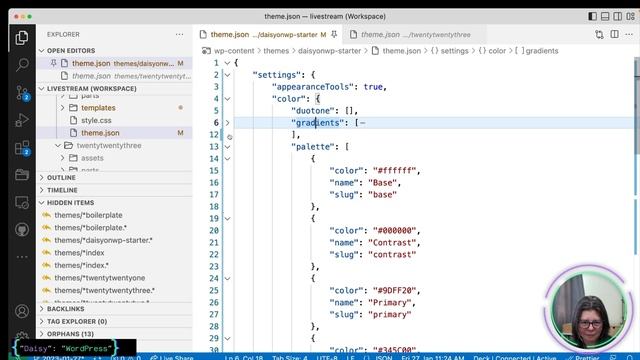
Task: Open the Extensions view
Action: [x=22, y=148]
